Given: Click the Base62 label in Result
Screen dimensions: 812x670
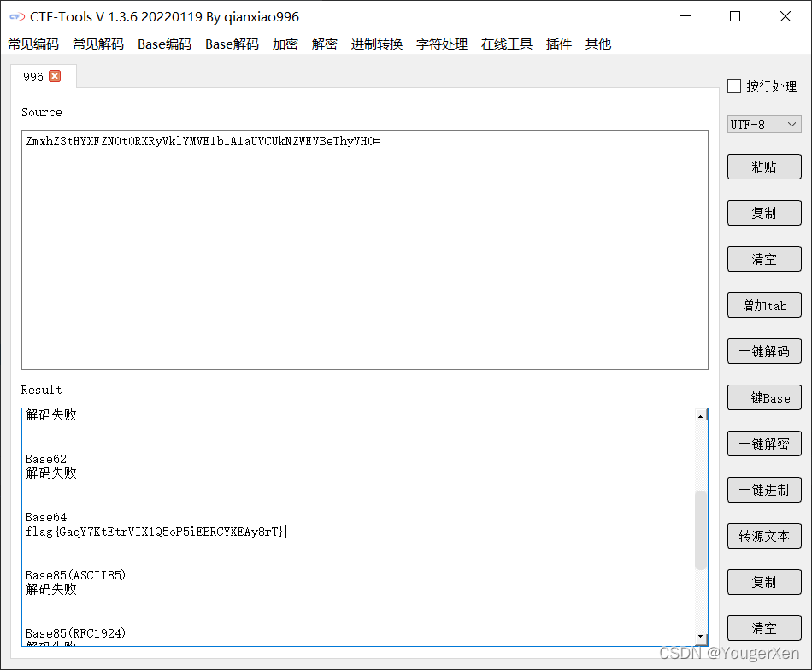Looking at the screenshot, I should click(x=46, y=459).
